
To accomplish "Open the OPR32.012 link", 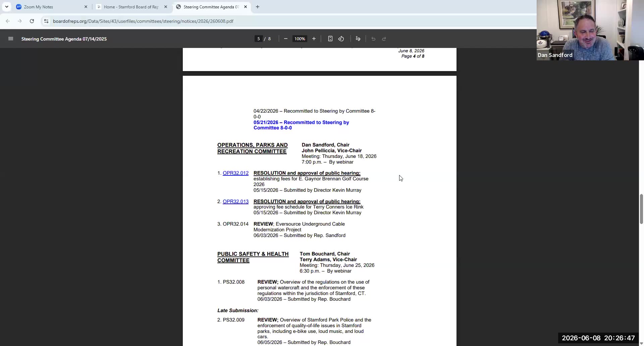I will click(x=235, y=173).
